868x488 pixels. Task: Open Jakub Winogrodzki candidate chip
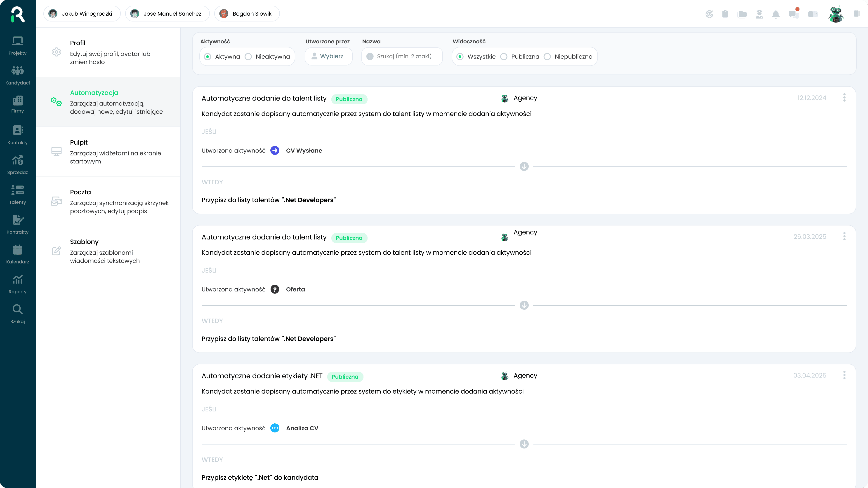pyautogui.click(x=82, y=14)
